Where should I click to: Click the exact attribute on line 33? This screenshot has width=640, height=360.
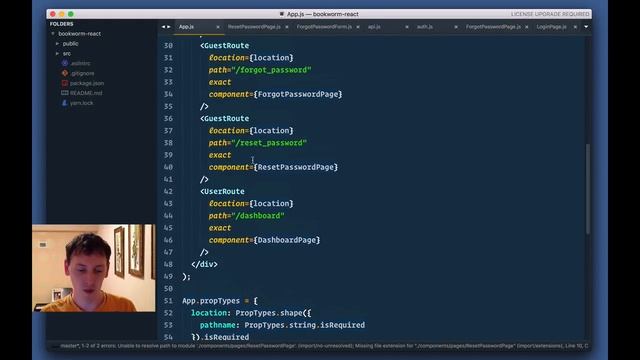click(x=220, y=82)
